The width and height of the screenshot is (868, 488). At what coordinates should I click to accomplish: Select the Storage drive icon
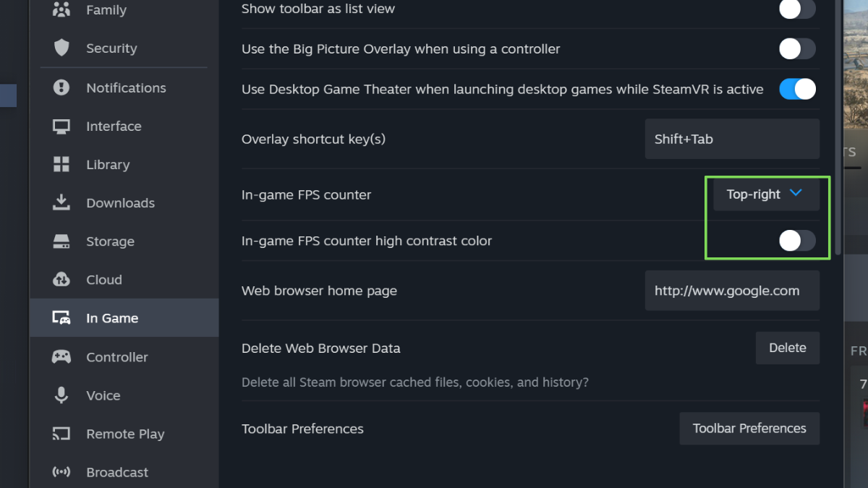61,241
